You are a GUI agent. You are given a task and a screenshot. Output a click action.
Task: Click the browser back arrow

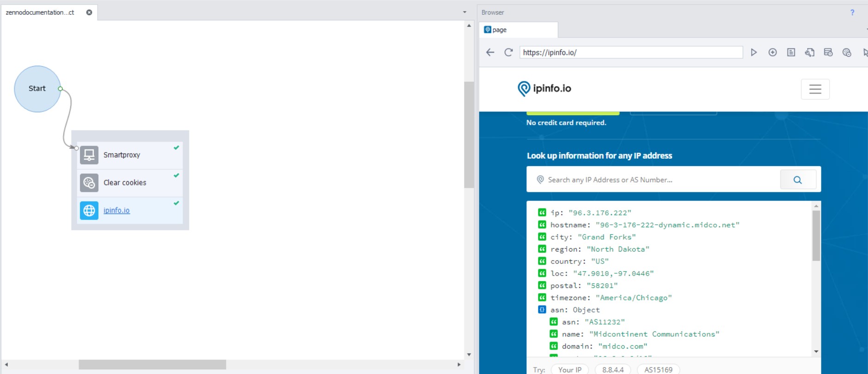pos(490,52)
